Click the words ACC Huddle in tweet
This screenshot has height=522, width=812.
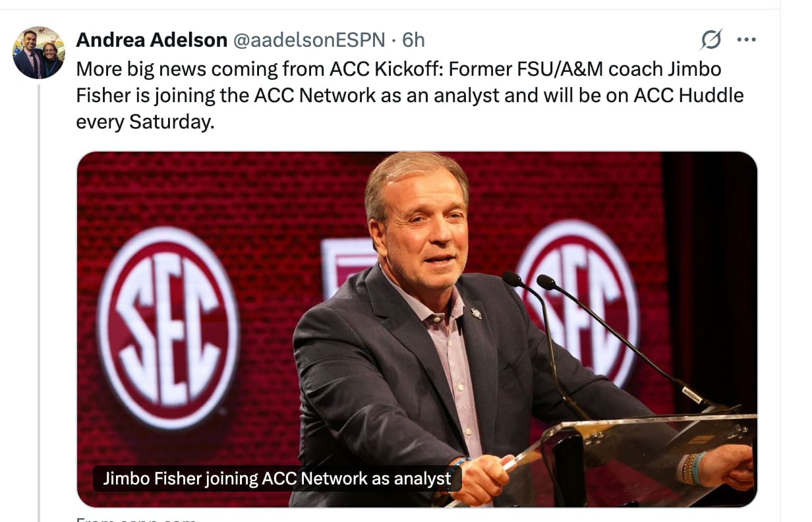click(689, 96)
